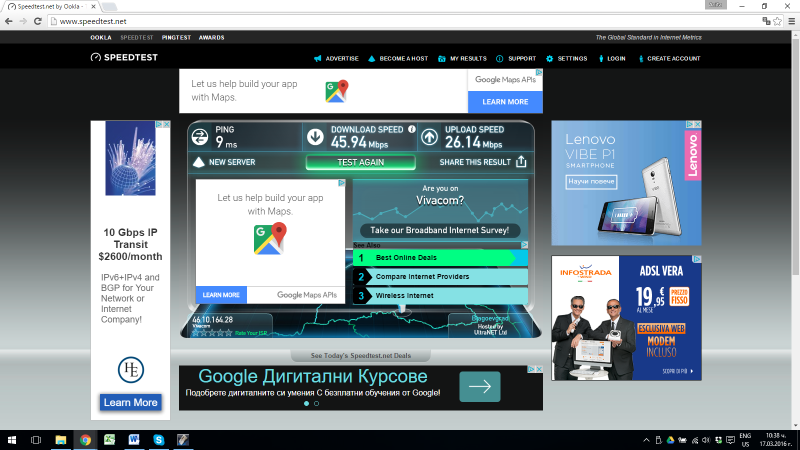The image size is (800, 450).
Task: Click the Login link
Action: tap(612, 59)
